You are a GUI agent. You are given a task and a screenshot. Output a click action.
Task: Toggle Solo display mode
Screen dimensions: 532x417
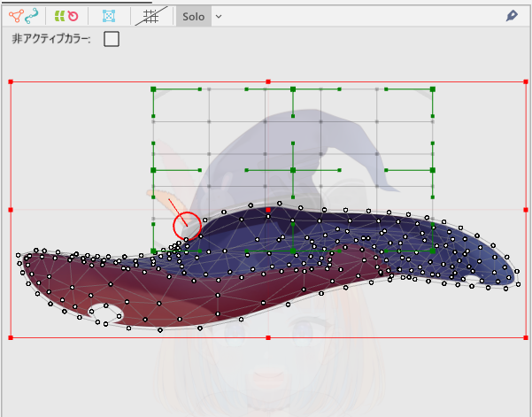tap(193, 16)
